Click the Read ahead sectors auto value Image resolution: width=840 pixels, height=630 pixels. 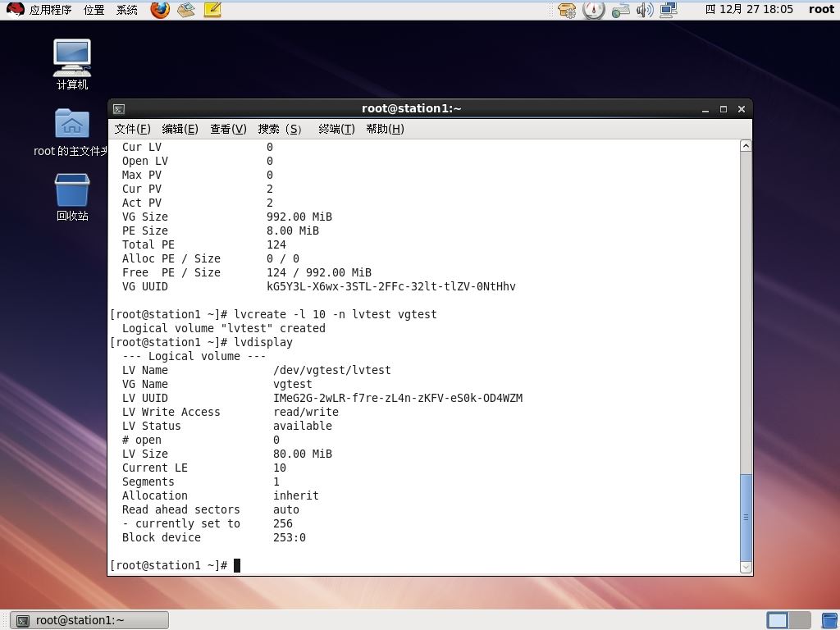coord(286,509)
